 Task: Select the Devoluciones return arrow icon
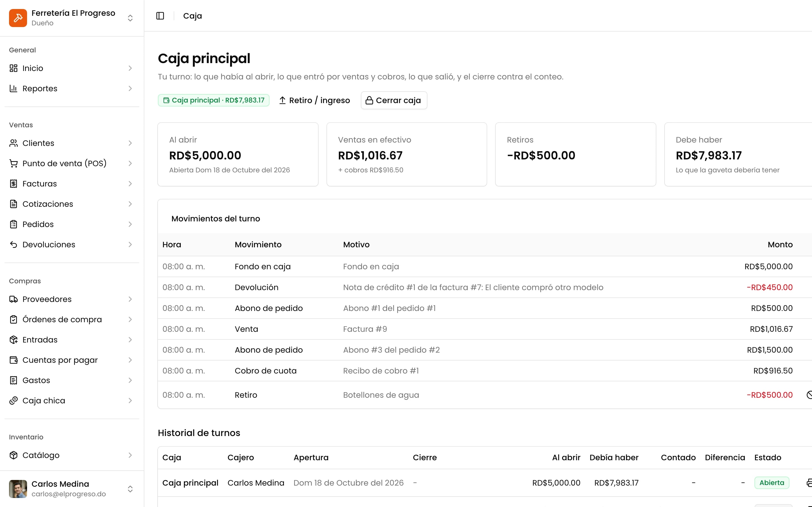tap(14, 244)
